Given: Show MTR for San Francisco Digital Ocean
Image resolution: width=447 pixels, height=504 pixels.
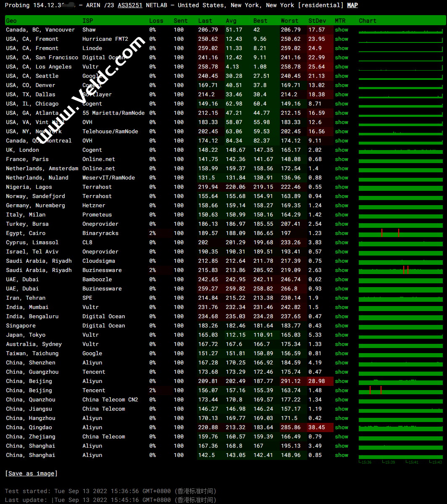Looking at the screenshot, I should click(x=341, y=58).
